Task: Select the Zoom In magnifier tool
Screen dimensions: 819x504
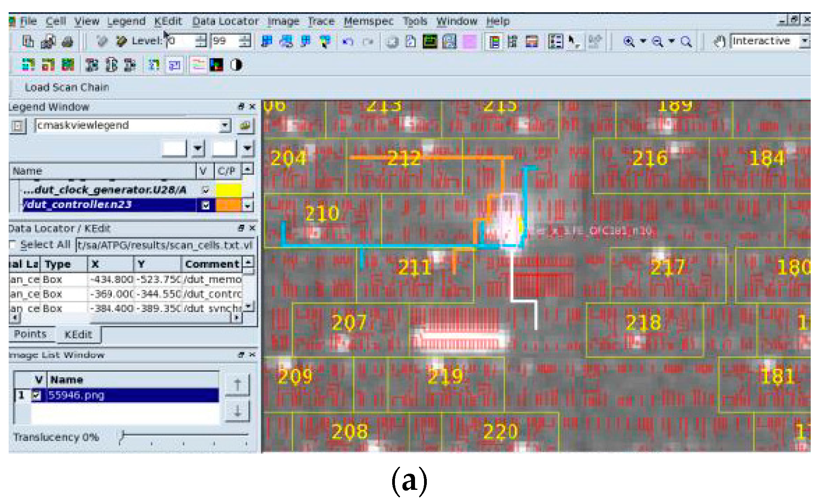Action: pos(628,41)
